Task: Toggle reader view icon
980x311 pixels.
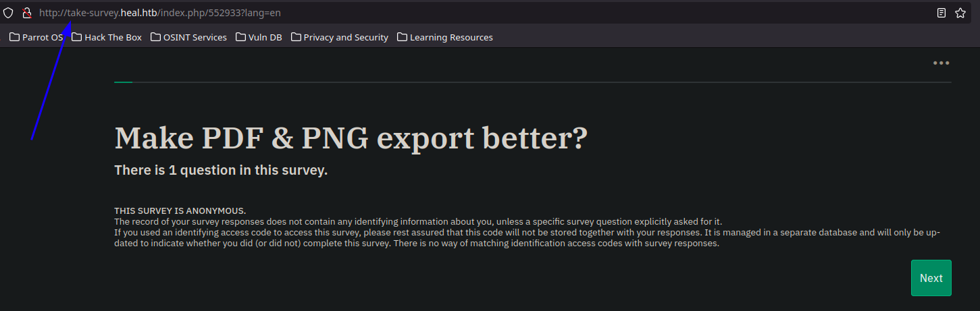Action: pyautogui.click(x=942, y=13)
